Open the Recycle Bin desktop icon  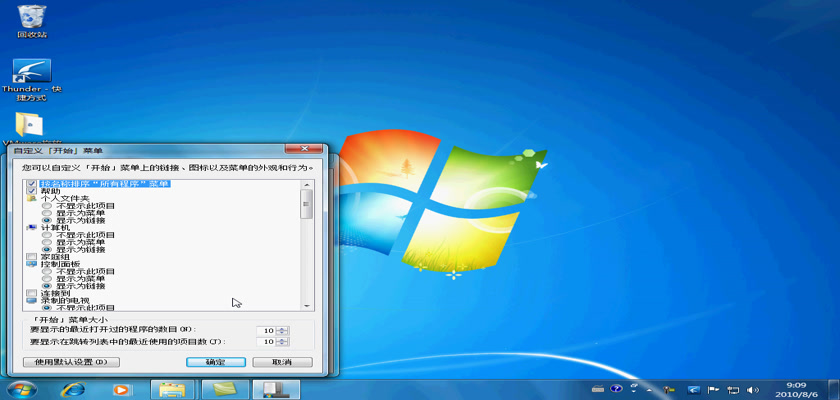pos(30,18)
